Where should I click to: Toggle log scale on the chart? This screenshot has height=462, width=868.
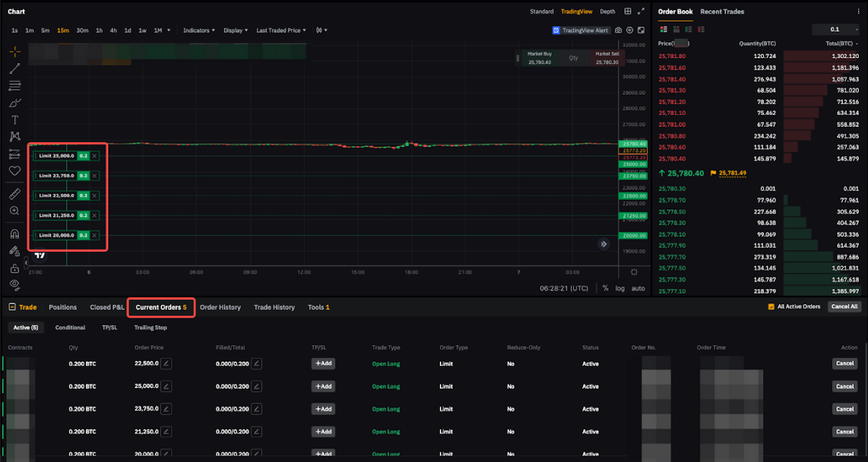[x=620, y=288]
